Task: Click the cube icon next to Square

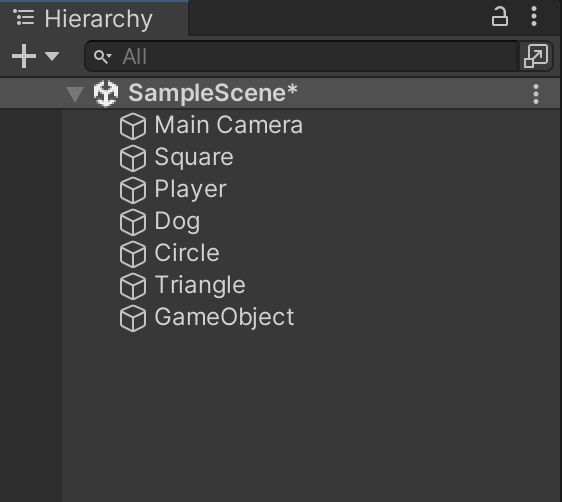Action: coord(133,158)
